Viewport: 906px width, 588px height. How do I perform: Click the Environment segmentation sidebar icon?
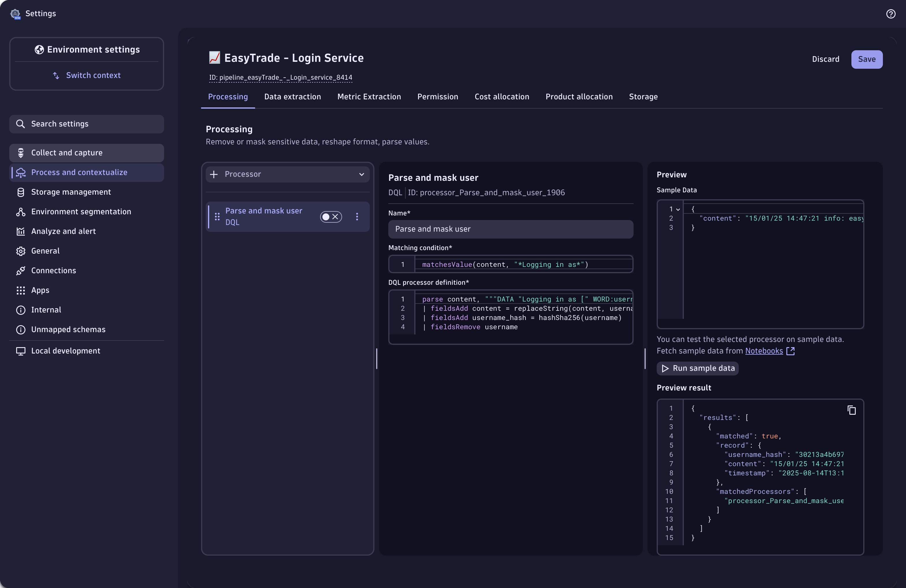click(21, 212)
